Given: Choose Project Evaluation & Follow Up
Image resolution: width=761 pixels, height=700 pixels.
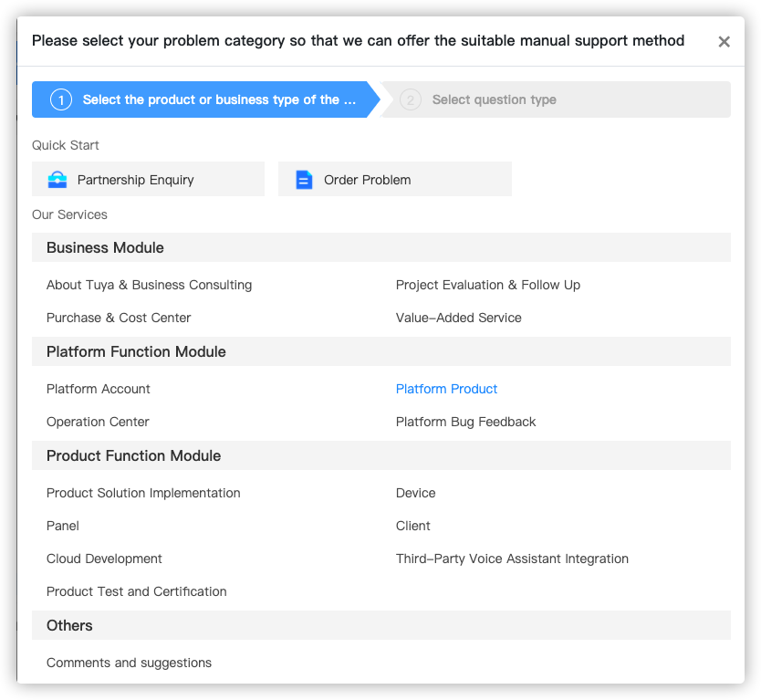Looking at the screenshot, I should point(488,285).
